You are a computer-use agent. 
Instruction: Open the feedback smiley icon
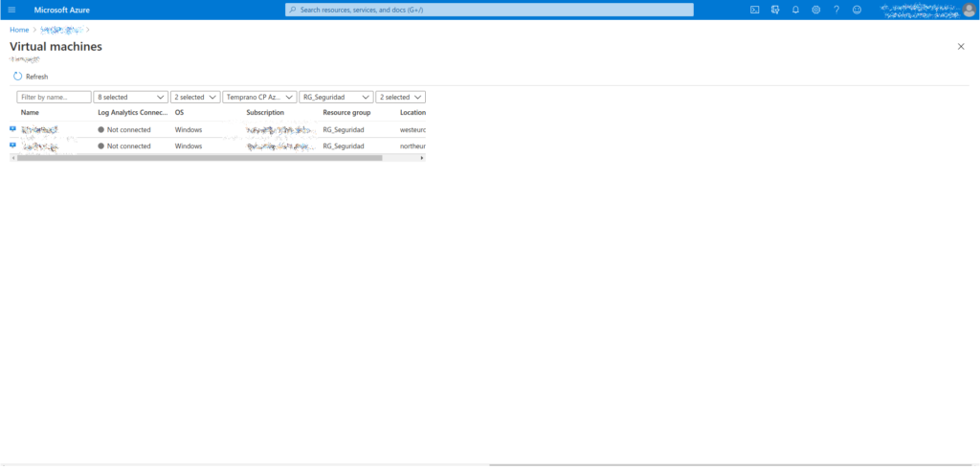coord(857,10)
